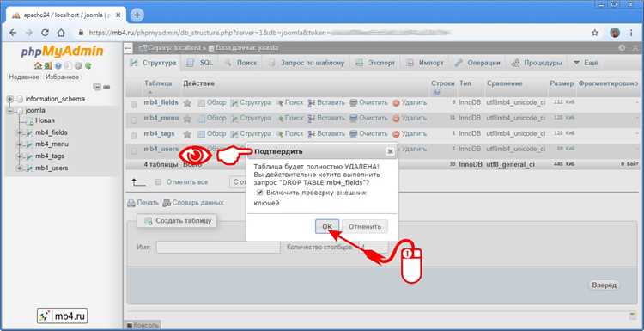This screenshot has width=644, height=331.
Task: Tick the Отметить все checkbox
Action: [158, 182]
